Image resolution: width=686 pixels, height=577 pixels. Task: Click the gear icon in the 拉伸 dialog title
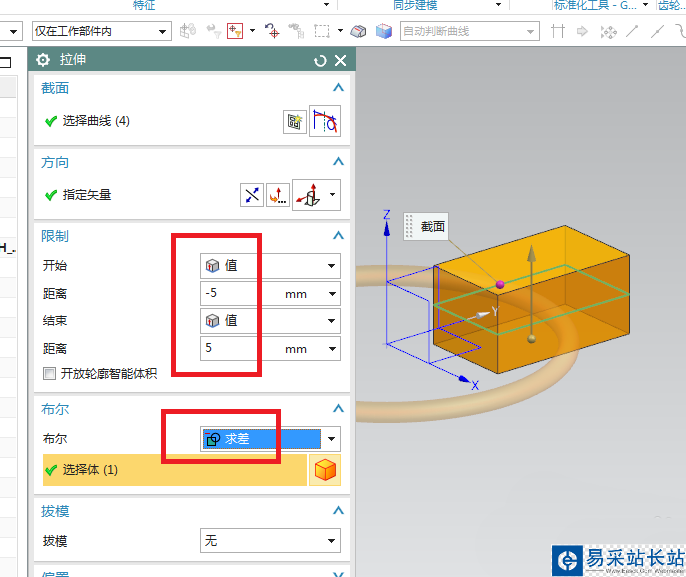[x=43, y=60]
